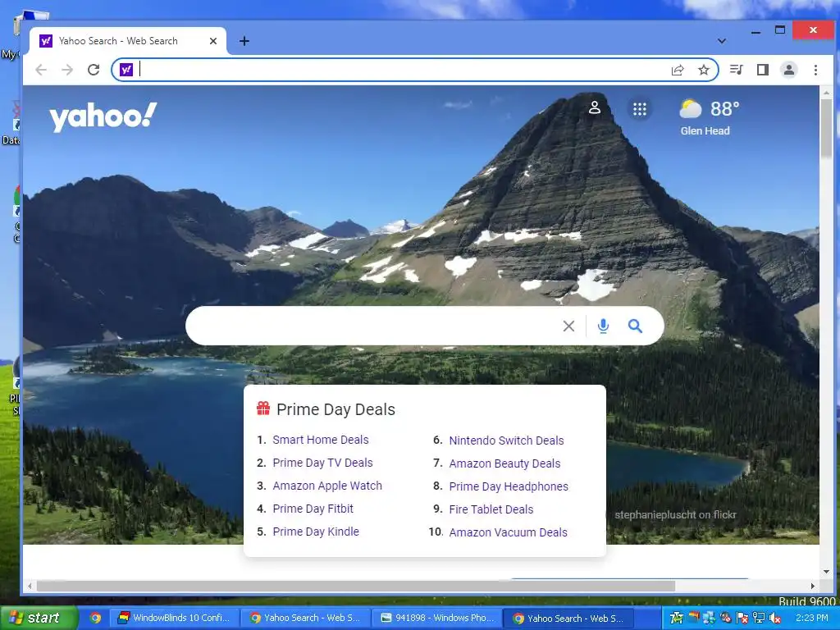
Task: Click the network computers tray icon
Action: tap(759, 619)
